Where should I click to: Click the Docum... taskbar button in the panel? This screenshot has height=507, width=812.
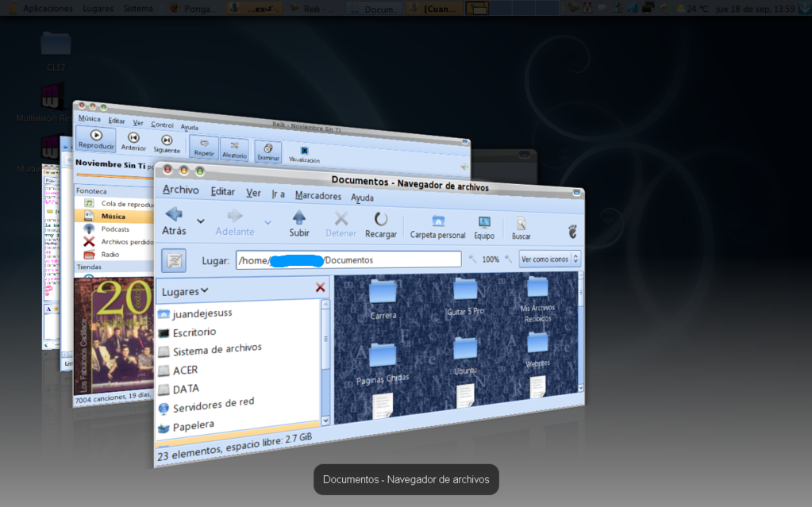coord(374,8)
